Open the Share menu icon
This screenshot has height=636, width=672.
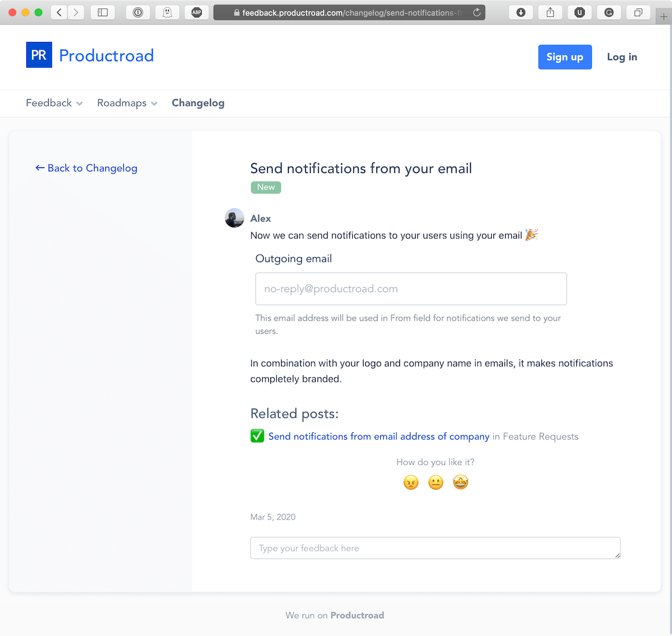click(550, 12)
